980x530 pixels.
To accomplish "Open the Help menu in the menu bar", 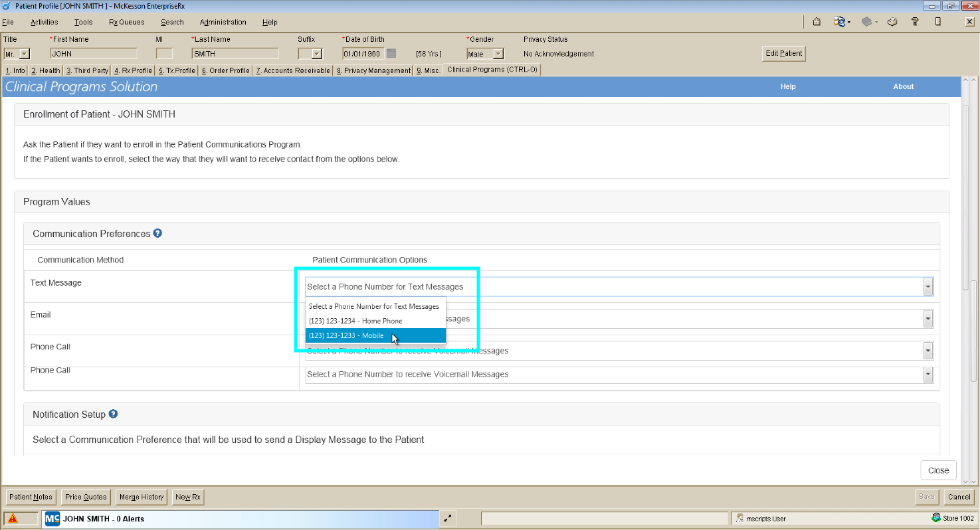I will click(270, 22).
